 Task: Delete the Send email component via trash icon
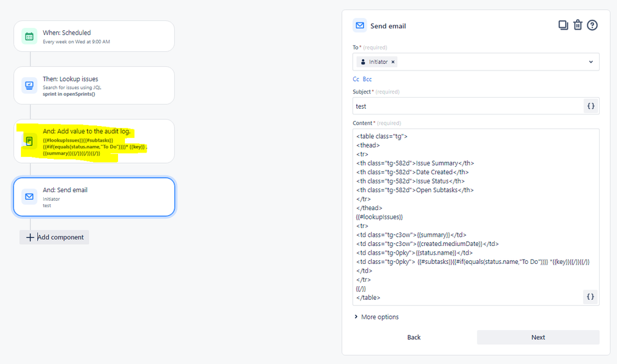tap(577, 25)
